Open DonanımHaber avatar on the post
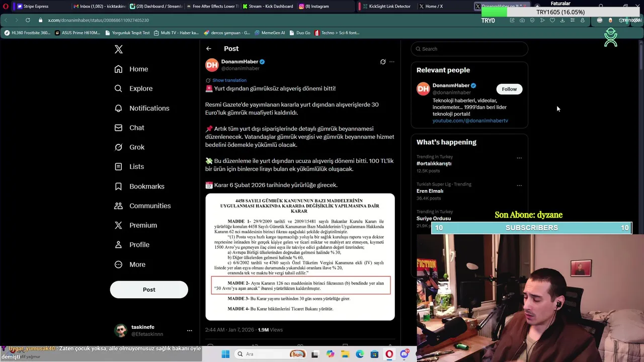Viewport: 644px width, 362px height. [212, 65]
